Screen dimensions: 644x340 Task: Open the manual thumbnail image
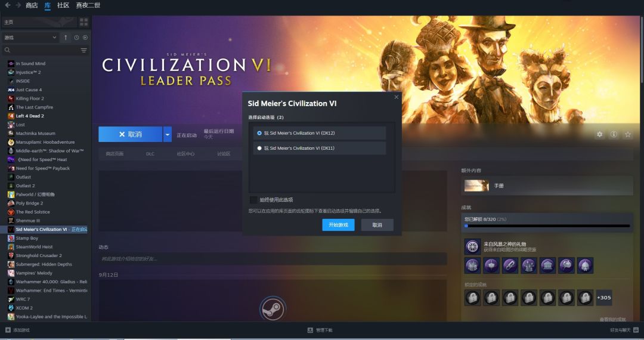(476, 186)
